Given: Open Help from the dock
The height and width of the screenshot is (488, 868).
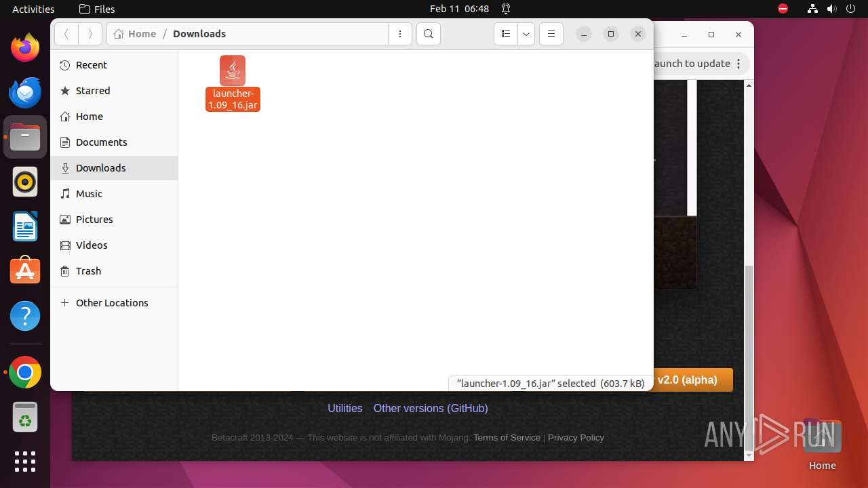Looking at the screenshot, I should pos(25,316).
